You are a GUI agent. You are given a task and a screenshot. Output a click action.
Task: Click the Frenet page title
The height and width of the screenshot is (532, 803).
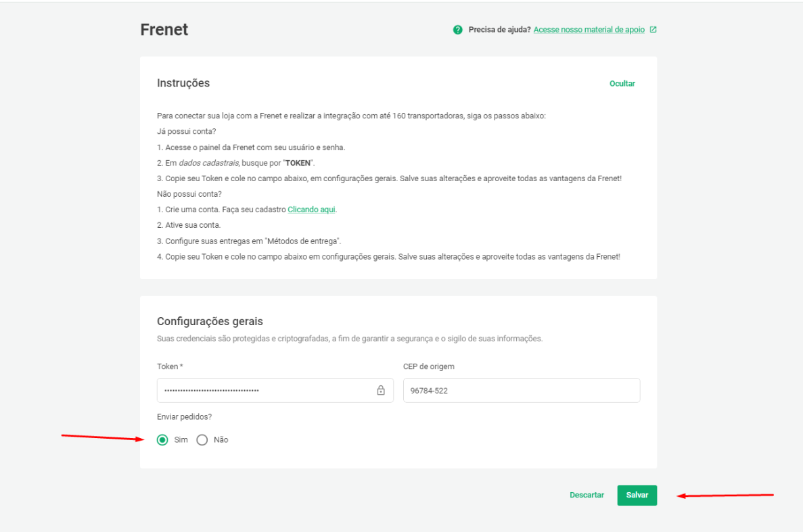164,30
